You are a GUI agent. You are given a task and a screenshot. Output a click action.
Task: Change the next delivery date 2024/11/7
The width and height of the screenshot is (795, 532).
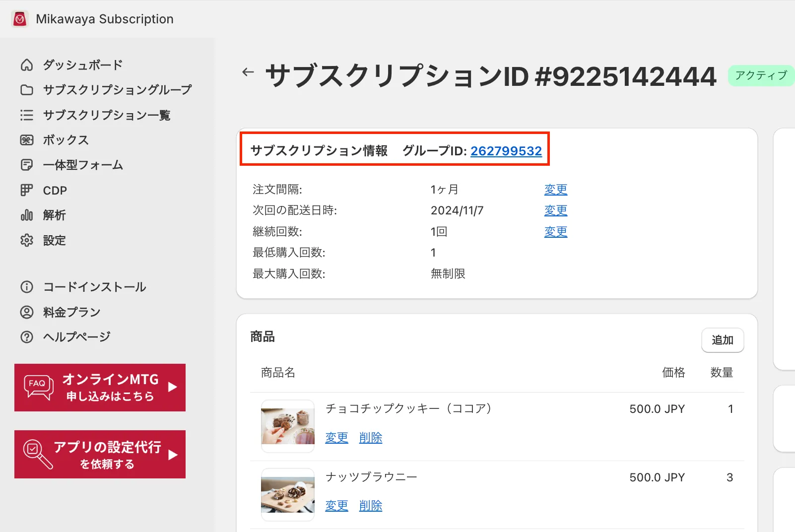point(555,210)
